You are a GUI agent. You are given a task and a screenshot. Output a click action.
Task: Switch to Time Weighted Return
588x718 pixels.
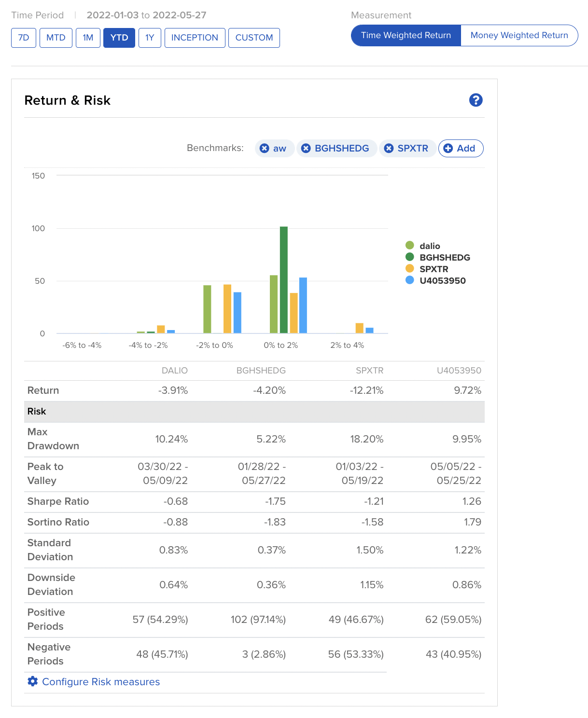tap(406, 35)
